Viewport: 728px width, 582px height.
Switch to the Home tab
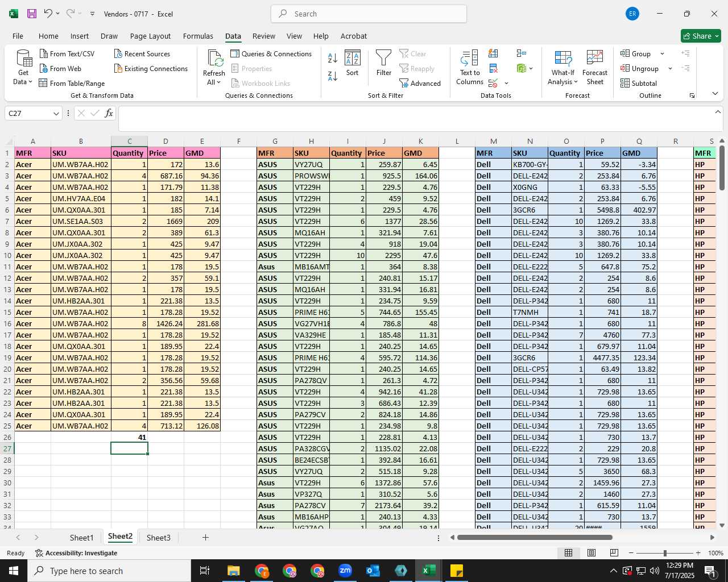click(x=48, y=36)
